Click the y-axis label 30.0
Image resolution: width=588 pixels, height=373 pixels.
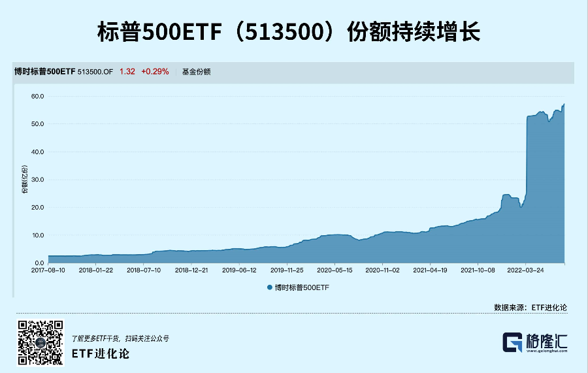pyautogui.click(x=37, y=180)
